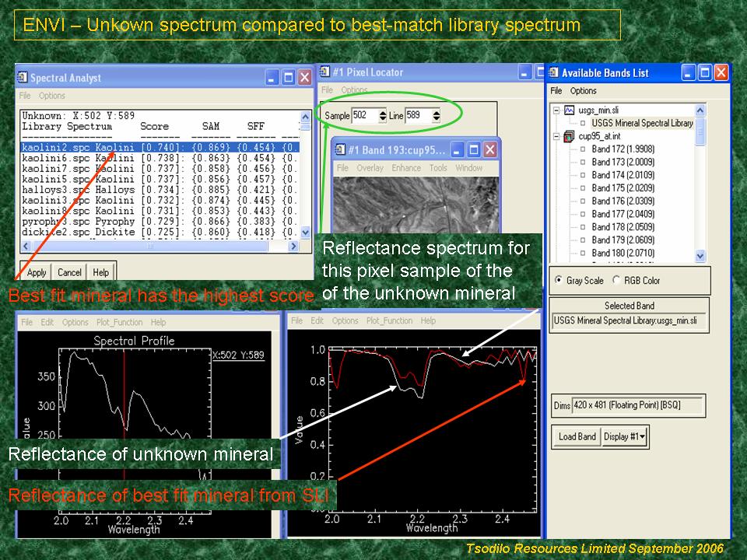Toggle the Band 175 (2.0209) box
Viewport: 747px width, 560px height.
[x=582, y=188]
